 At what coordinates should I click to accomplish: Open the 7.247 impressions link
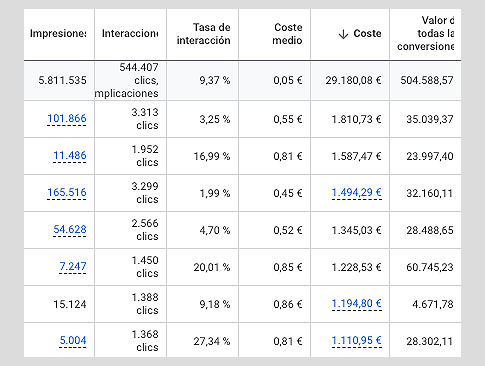[73, 266]
